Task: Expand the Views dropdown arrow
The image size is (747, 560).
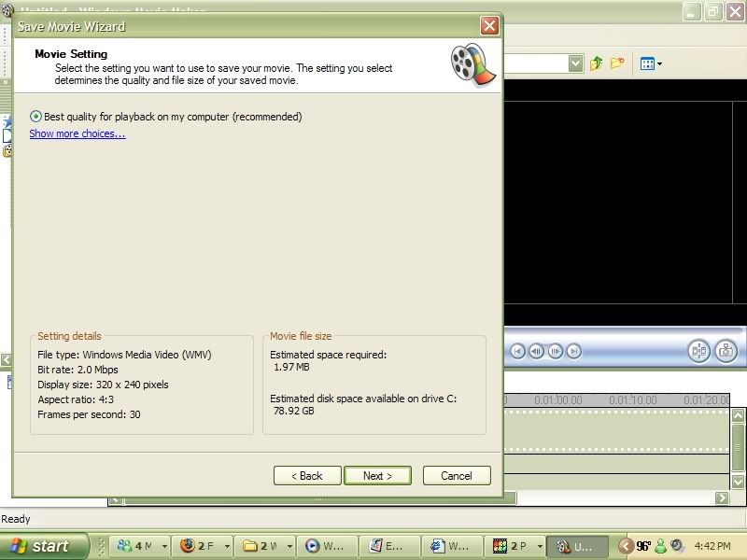Action: 659,63
